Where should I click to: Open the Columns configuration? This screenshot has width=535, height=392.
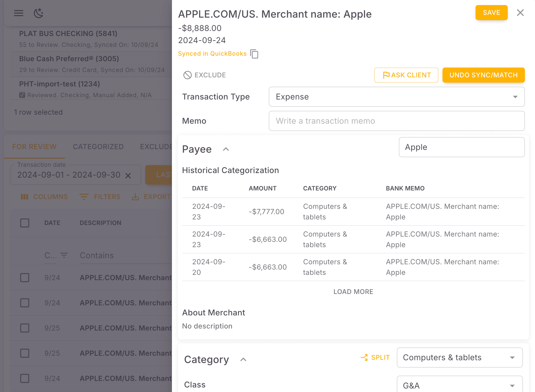coord(44,197)
